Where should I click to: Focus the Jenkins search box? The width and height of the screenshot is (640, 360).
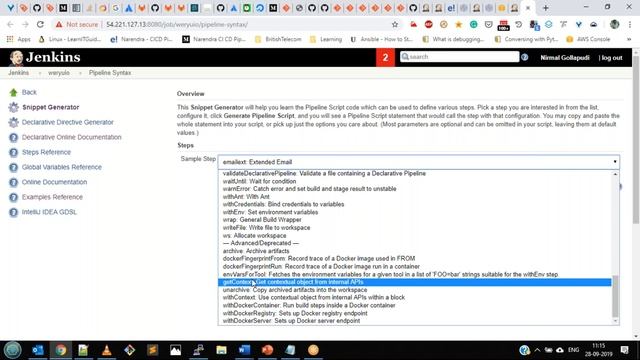point(460,57)
